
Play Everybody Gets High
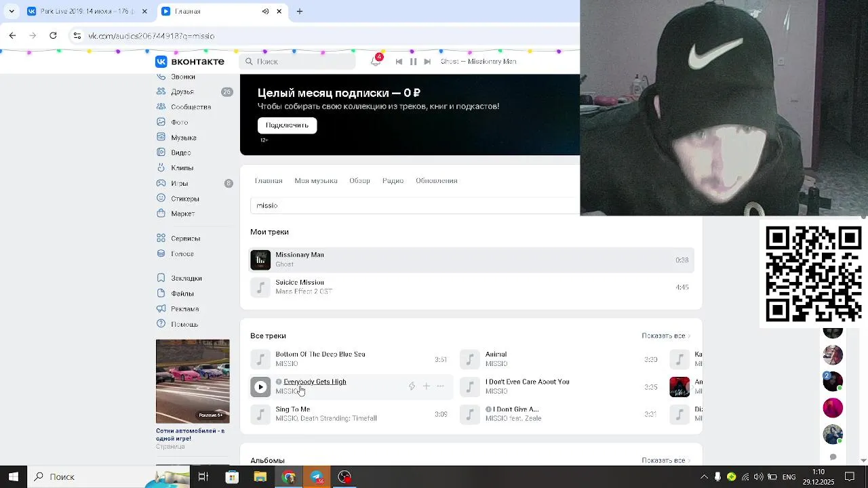260,386
